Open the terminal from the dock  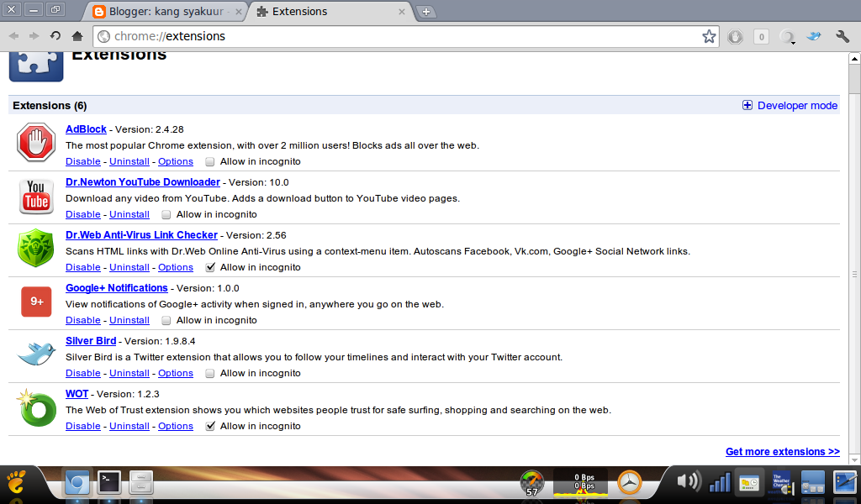coord(109,483)
